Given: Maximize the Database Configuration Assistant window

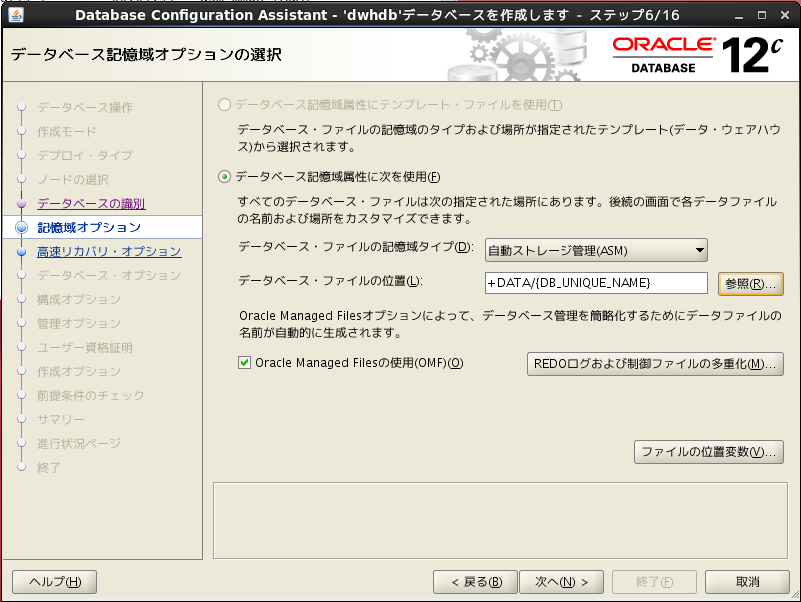Looking at the screenshot, I should [762, 15].
